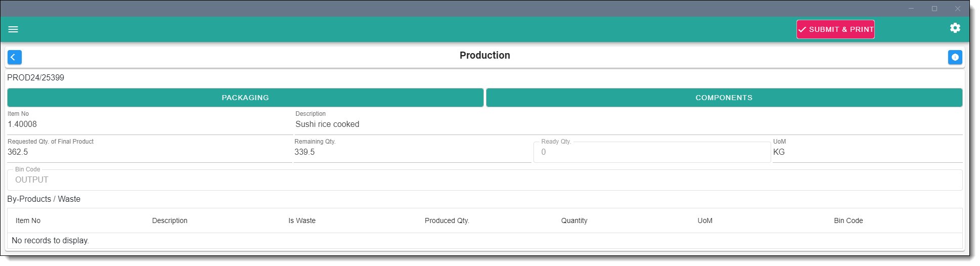The width and height of the screenshot is (980, 266).
Task: Open settings via the gear icon
Action: 955,28
